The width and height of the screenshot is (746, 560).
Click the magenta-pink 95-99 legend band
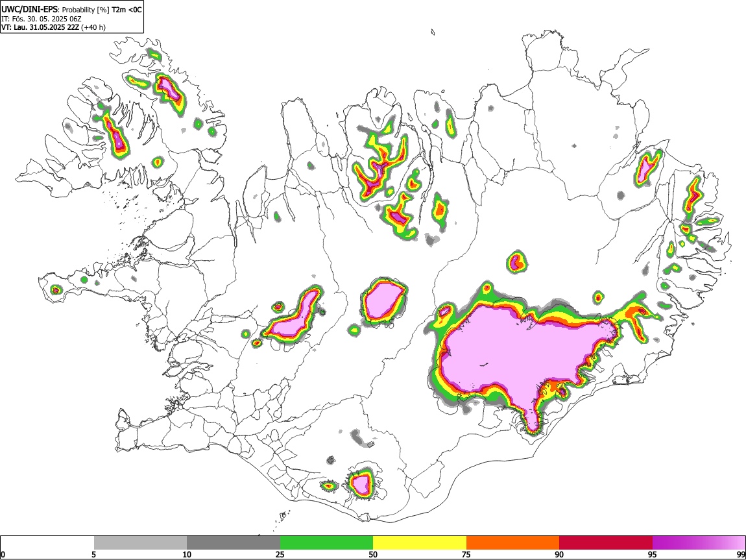[x=699, y=543]
